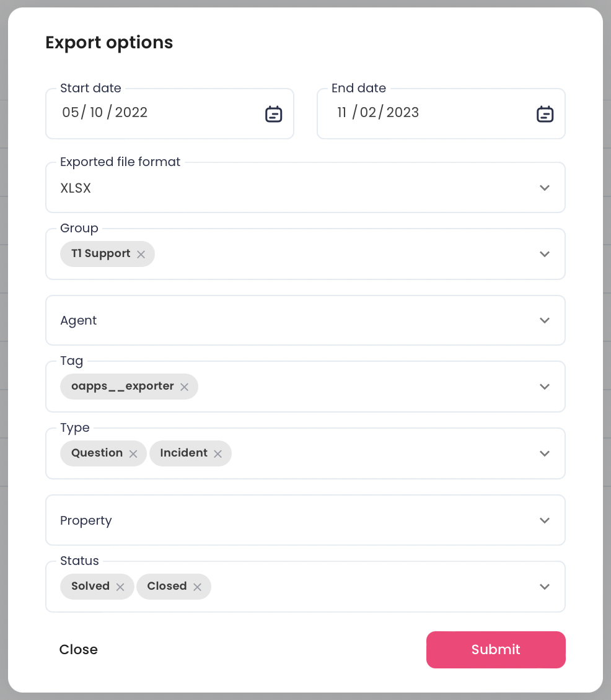Remove the Solved status chip

point(120,587)
